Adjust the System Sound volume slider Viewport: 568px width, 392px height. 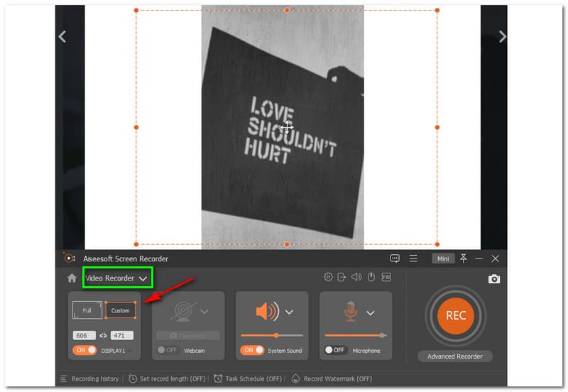coord(275,335)
